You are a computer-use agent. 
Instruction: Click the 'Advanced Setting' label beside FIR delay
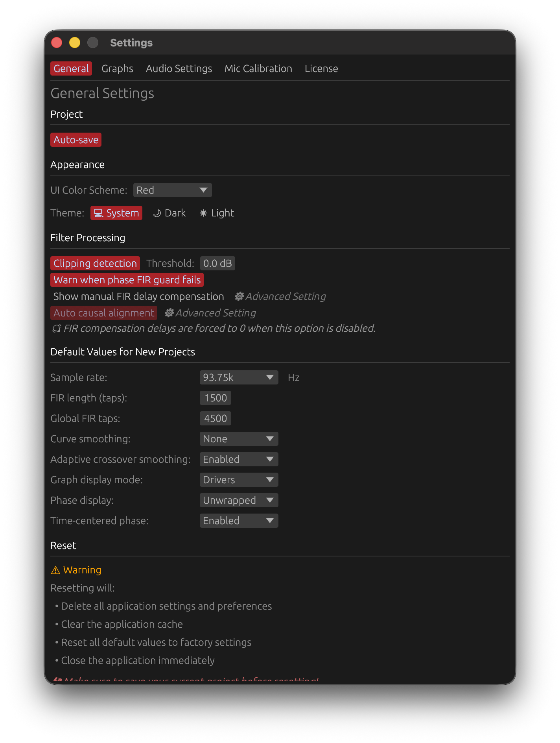click(x=286, y=296)
